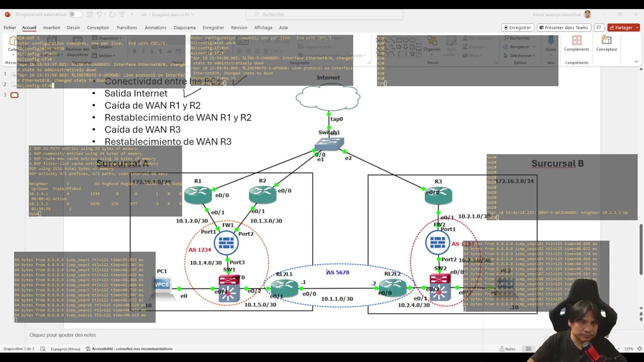Click the start slideshow icon in quick access
Viewport: 644px width, 362px height.
[123, 15]
